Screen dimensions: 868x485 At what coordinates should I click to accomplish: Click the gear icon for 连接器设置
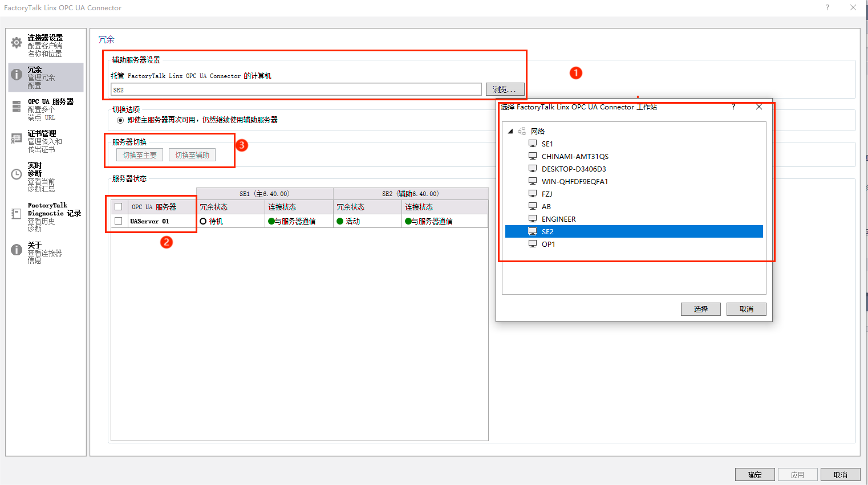17,43
